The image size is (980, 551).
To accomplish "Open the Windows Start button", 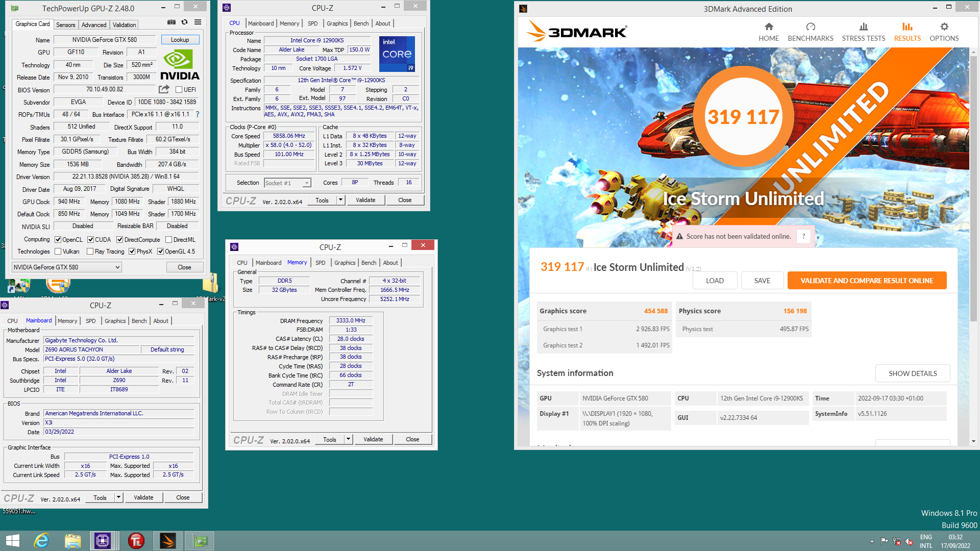I will tap(13, 541).
